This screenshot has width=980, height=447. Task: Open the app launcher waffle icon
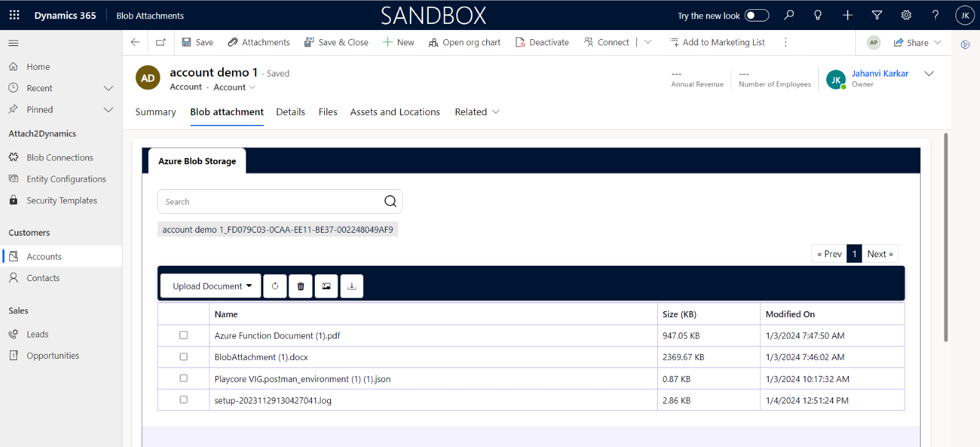(15, 15)
